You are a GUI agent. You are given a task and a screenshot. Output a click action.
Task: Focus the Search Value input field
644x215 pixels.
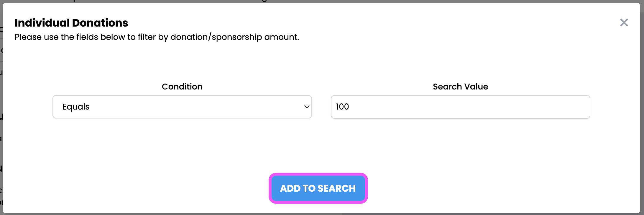coord(460,107)
